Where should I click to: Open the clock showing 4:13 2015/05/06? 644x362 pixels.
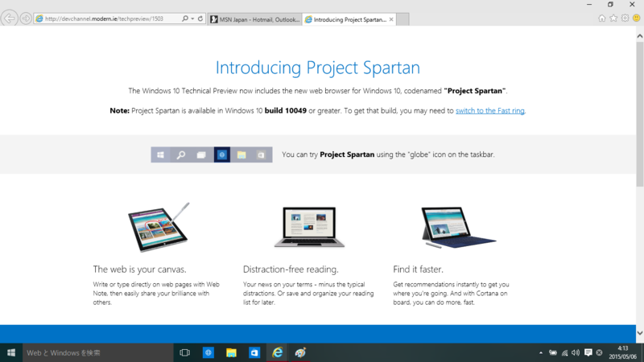(622, 352)
